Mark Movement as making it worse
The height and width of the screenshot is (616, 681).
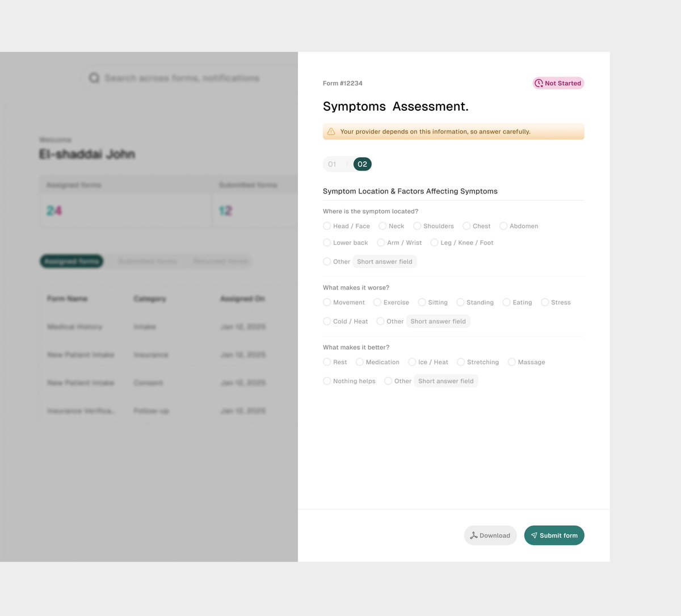[327, 303]
